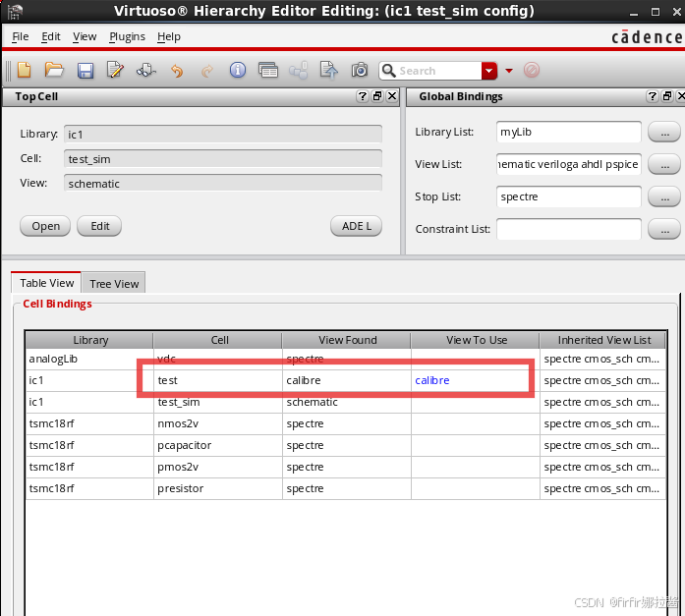Click the browse button for Constraint List
This screenshot has width=685, height=616.
664,229
